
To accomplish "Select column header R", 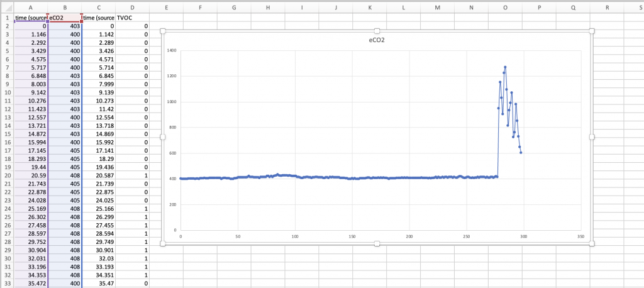I will (x=607, y=8).
